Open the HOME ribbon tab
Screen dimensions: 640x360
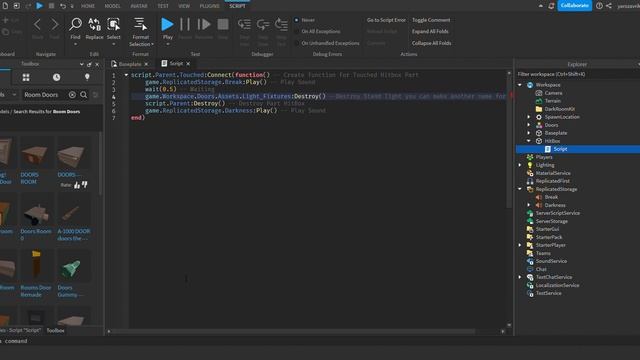[88, 6]
